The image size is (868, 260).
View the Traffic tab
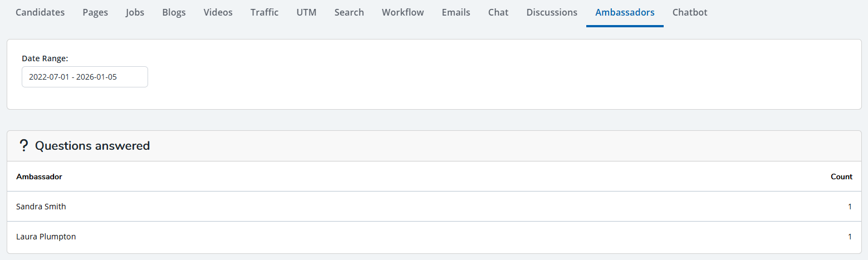tap(264, 12)
